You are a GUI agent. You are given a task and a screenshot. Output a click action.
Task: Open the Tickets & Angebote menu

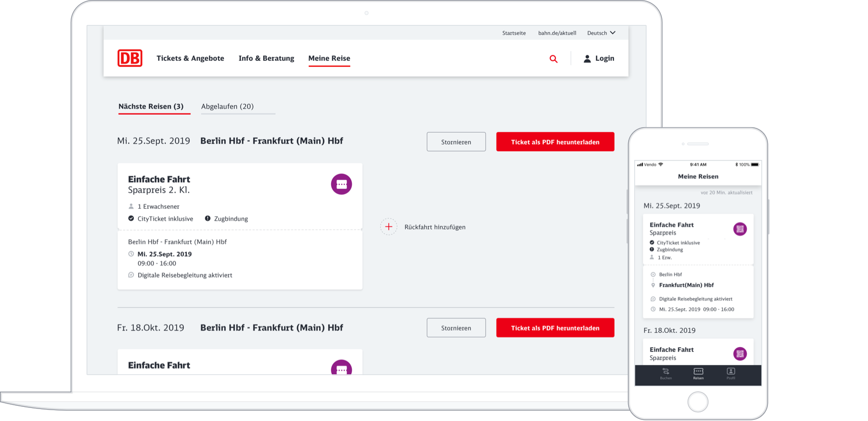[190, 58]
